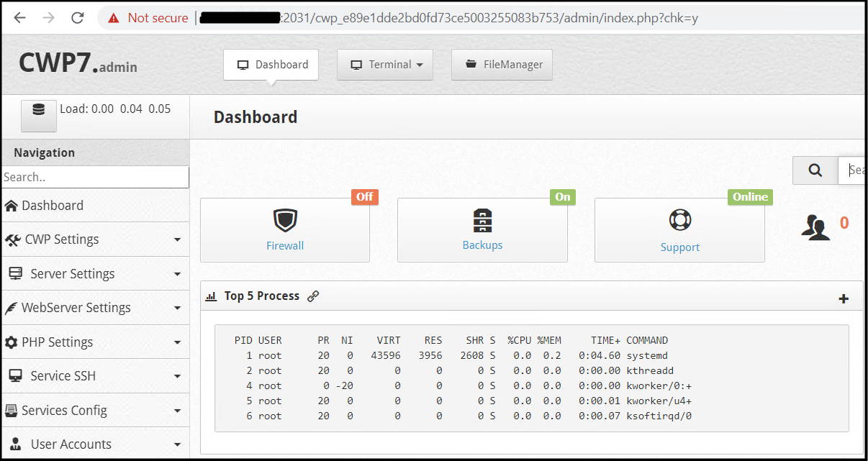
Task: Click the Navigation sidebar header
Action: point(95,152)
